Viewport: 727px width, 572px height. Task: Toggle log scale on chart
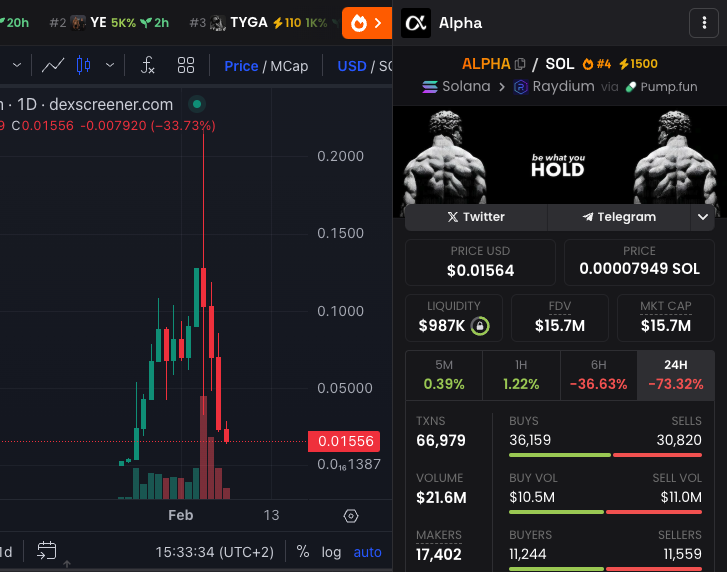pos(331,552)
